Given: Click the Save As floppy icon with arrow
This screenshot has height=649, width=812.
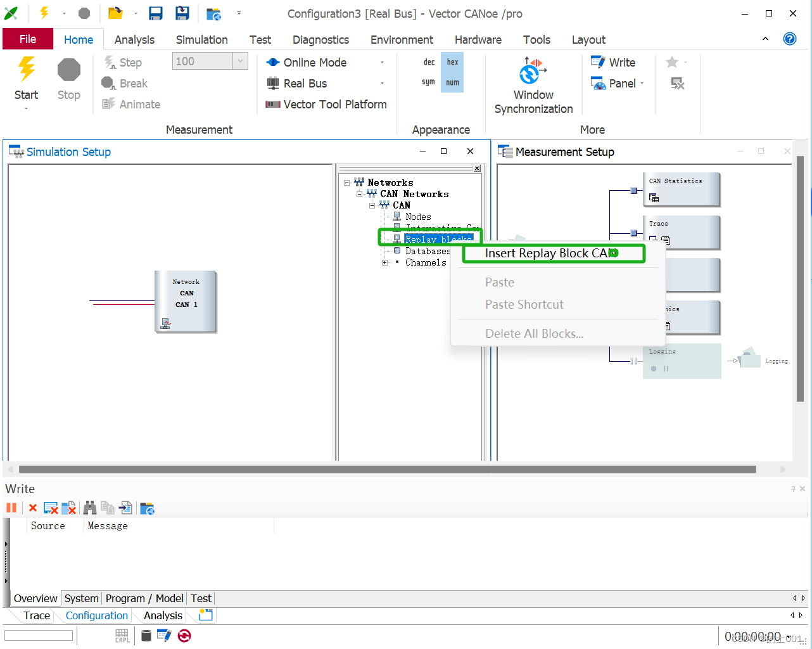Looking at the screenshot, I should (x=182, y=13).
